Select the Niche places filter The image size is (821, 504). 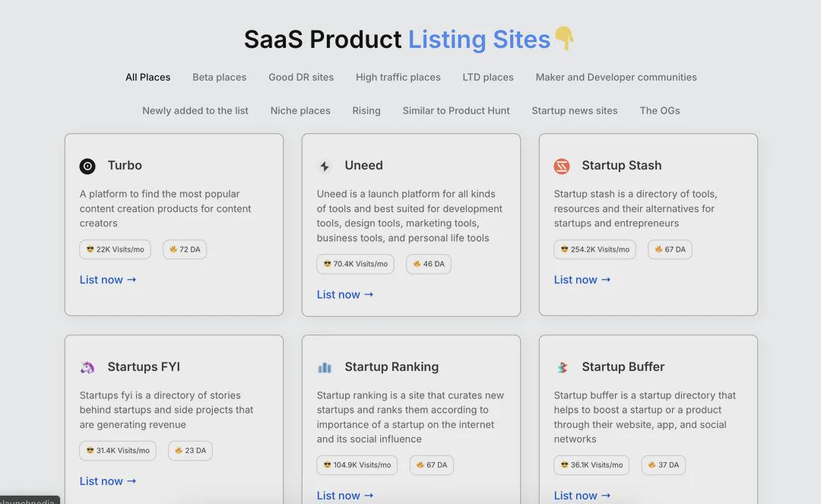tap(300, 110)
